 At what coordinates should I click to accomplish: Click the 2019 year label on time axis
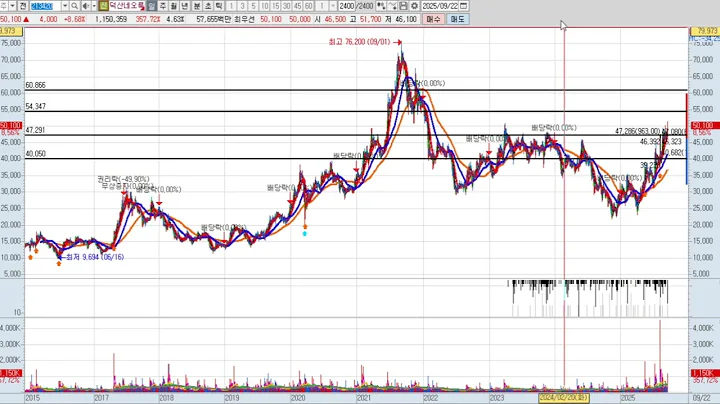[232, 398]
